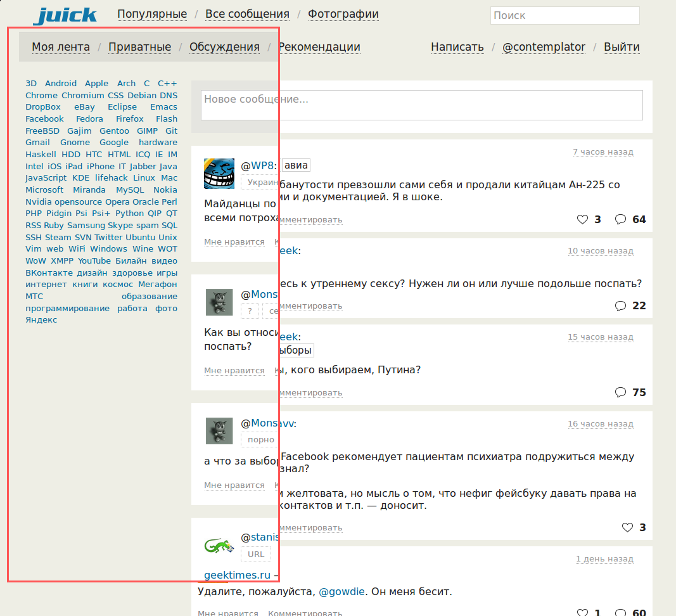676x616 pixels.
Task: Open avatar beside the 'Как вы относи' post
Action: tap(219, 302)
